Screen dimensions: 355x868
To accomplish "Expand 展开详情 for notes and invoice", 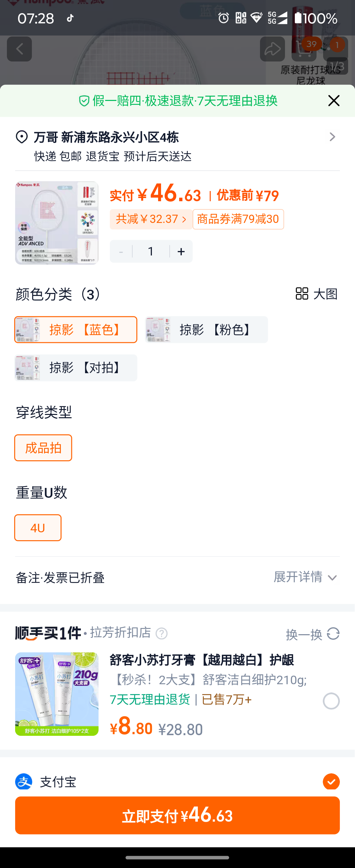I will click(x=305, y=577).
